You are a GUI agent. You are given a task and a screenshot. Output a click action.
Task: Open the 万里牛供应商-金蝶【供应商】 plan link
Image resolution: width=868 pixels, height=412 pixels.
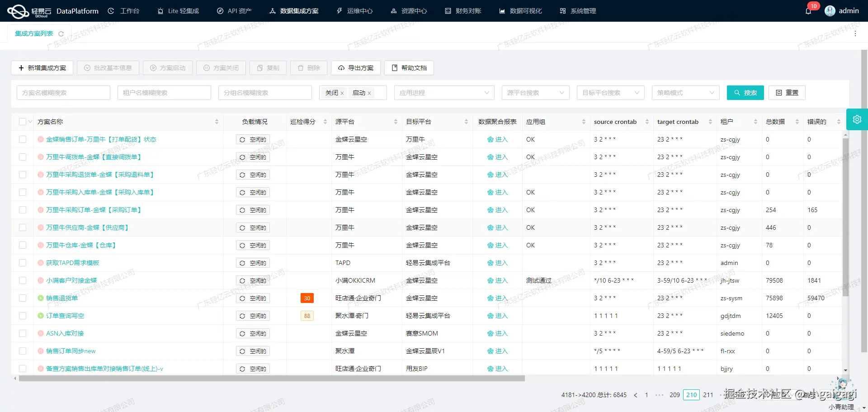86,227
